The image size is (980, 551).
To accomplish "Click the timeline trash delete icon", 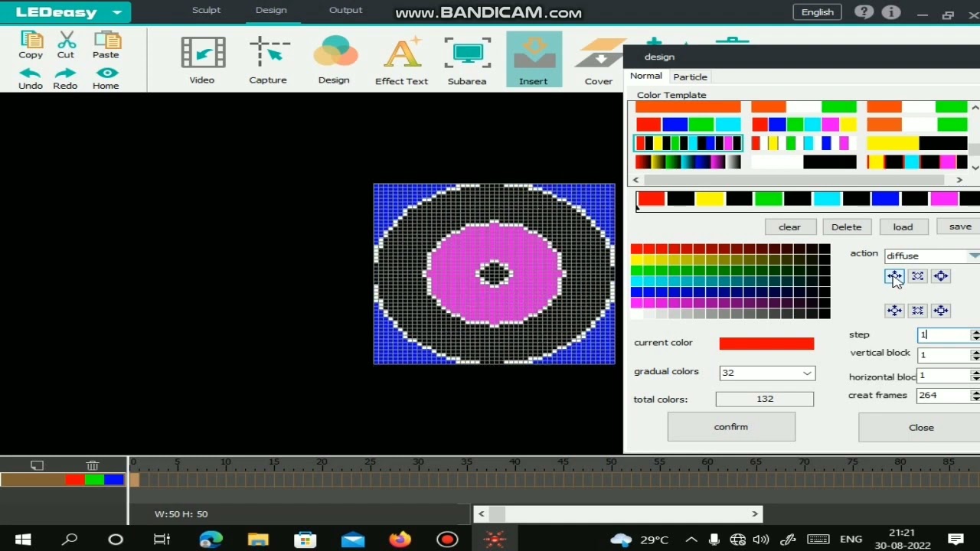I will click(x=93, y=465).
